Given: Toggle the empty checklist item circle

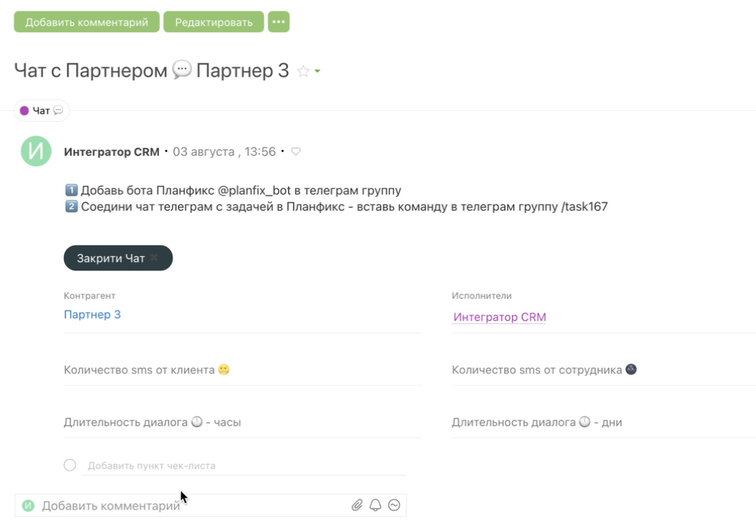Looking at the screenshot, I should 70,465.
